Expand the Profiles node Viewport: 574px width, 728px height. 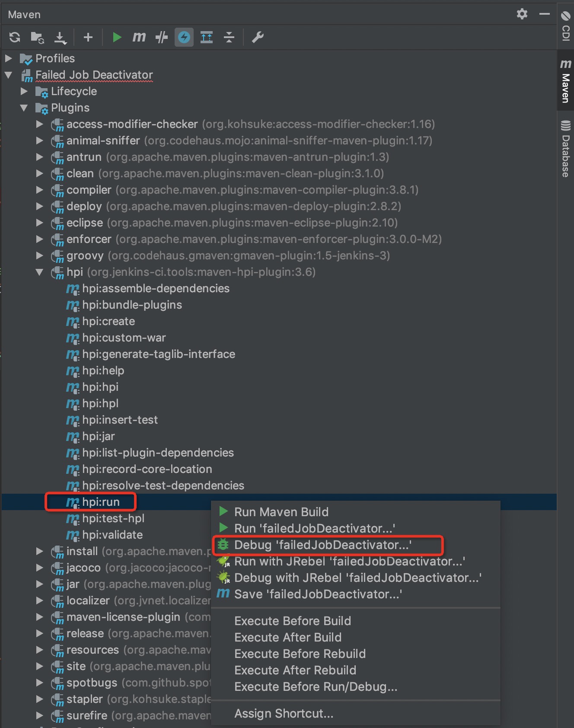pyautogui.click(x=9, y=58)
